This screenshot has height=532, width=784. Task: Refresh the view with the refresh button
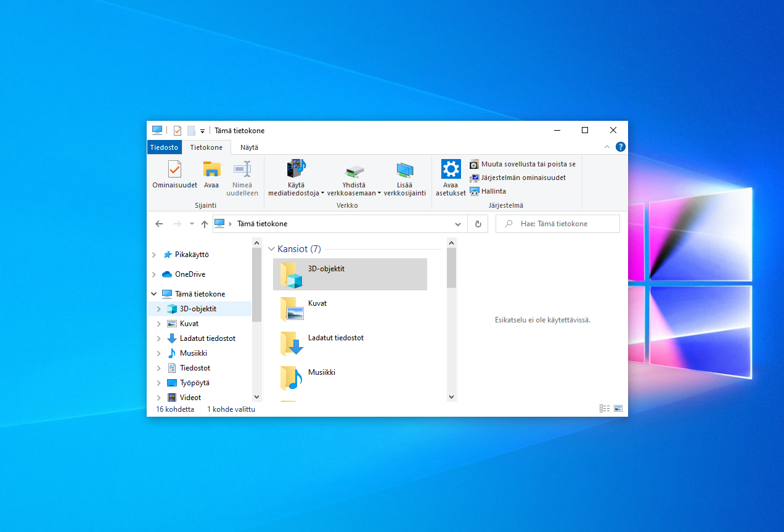coord(478,224)
